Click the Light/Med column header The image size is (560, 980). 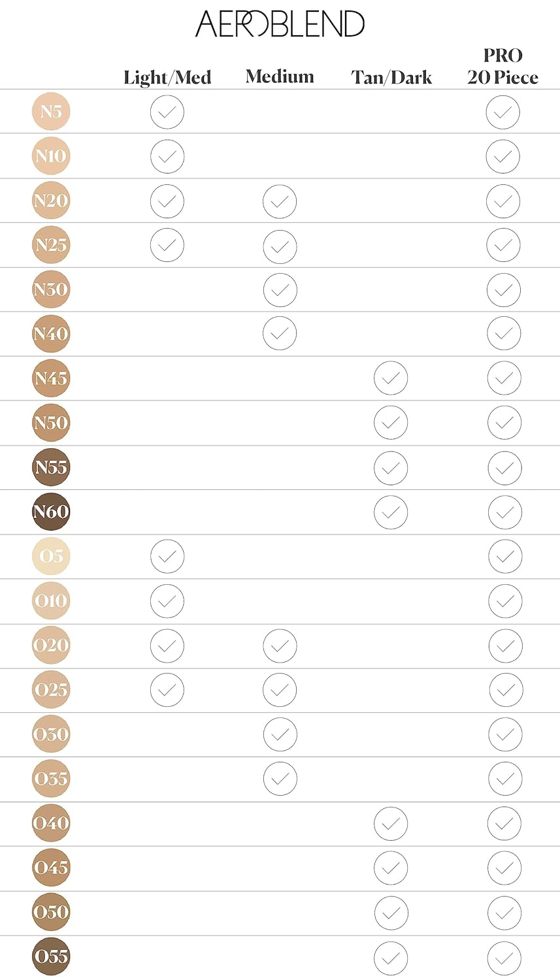(167, 77)
